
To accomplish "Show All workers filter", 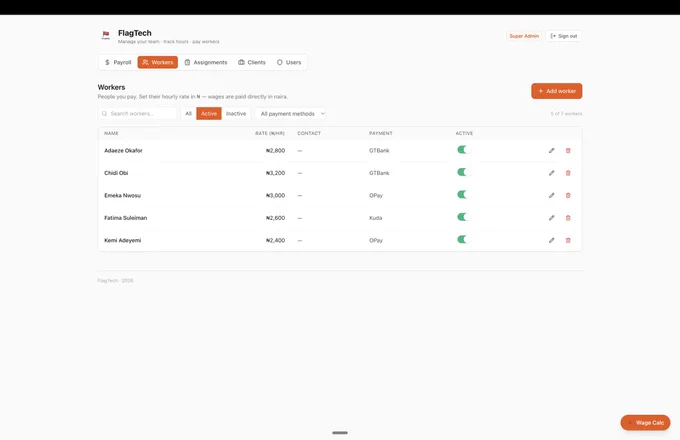I will tap(189, 114).
